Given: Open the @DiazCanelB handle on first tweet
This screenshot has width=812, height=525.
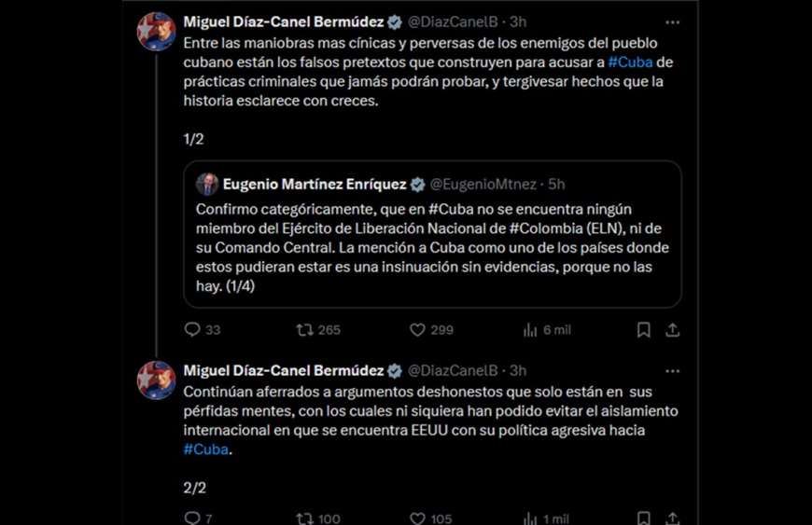Looking at the screenshot, I should tap(453, 21).
